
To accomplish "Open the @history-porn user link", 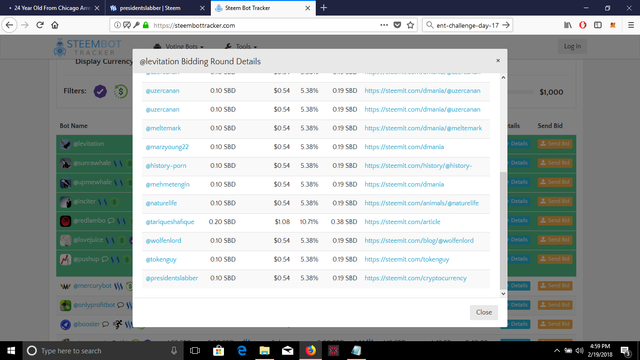I will [166, 166].
